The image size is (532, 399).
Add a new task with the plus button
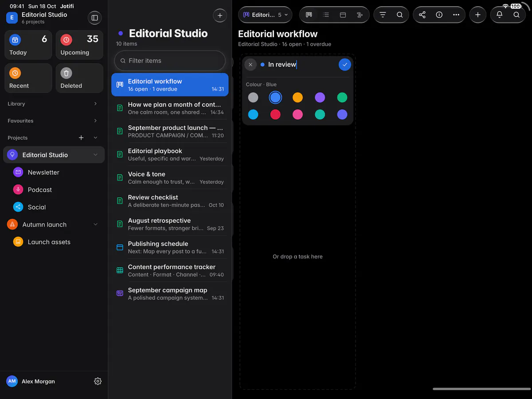[477, 15]
